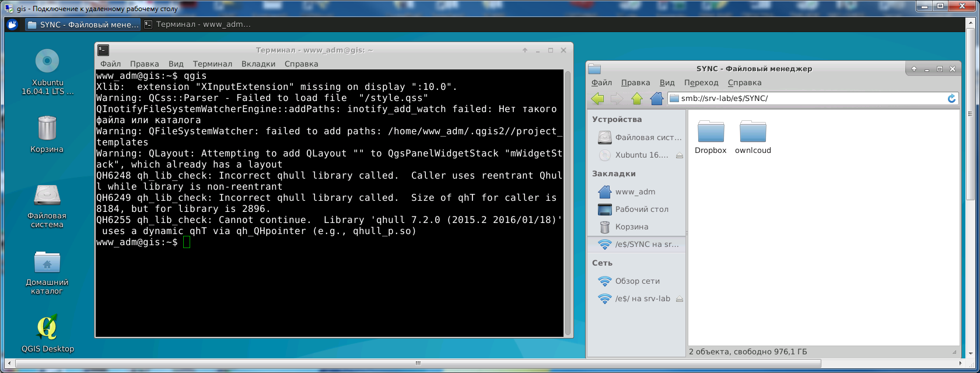Switch to SYNC - Файловый менеджер panel button
The image size is (980, 373).
[82, 25]
